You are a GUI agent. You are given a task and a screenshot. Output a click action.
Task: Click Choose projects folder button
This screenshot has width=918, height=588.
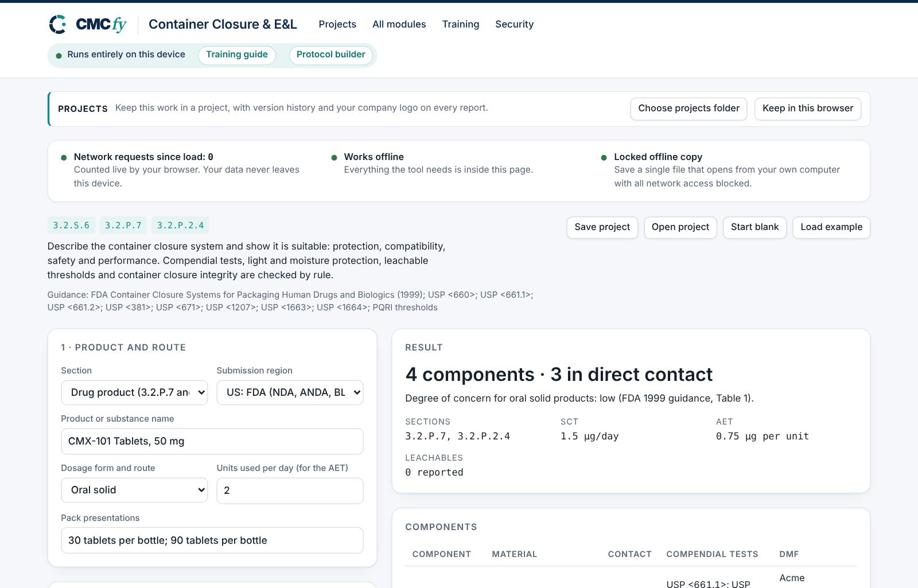click(688, 109)
